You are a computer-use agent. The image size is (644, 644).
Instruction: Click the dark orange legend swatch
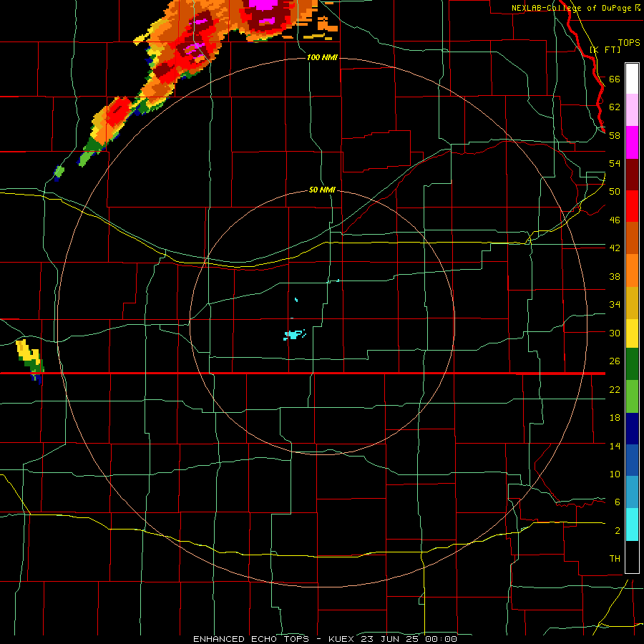coord(632,238)
